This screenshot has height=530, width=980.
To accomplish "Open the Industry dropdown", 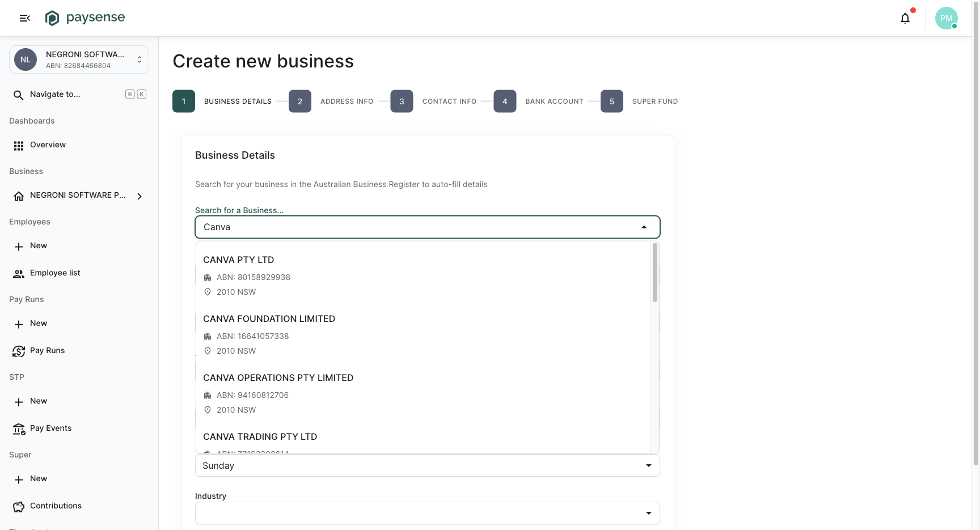I will click(428, 513).
